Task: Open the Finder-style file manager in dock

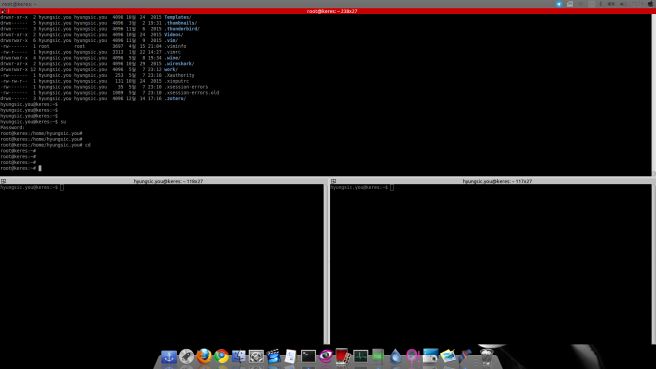Action: 239,356
